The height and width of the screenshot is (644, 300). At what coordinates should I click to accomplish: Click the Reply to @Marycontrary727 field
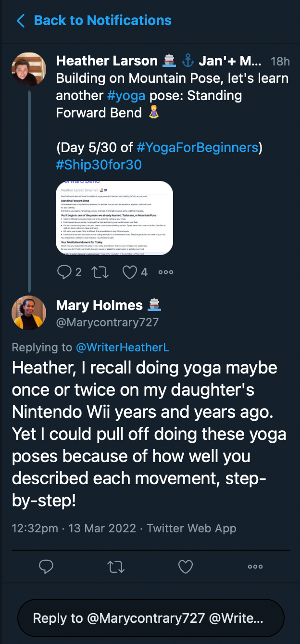[x=150, y=618]
